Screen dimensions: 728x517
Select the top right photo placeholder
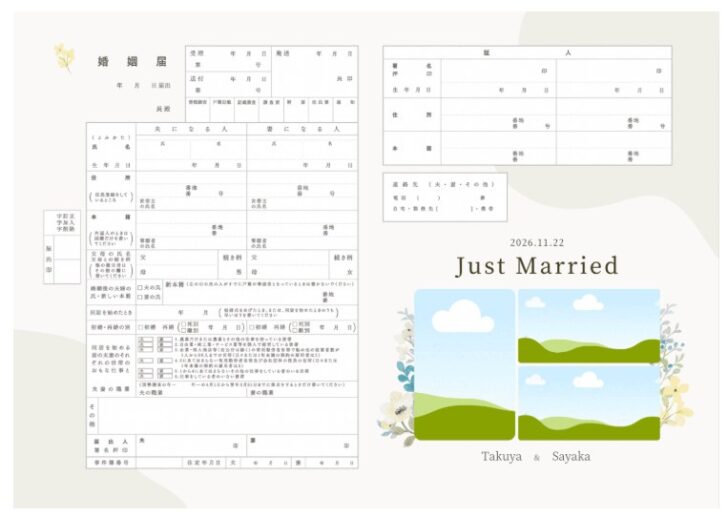589,326
